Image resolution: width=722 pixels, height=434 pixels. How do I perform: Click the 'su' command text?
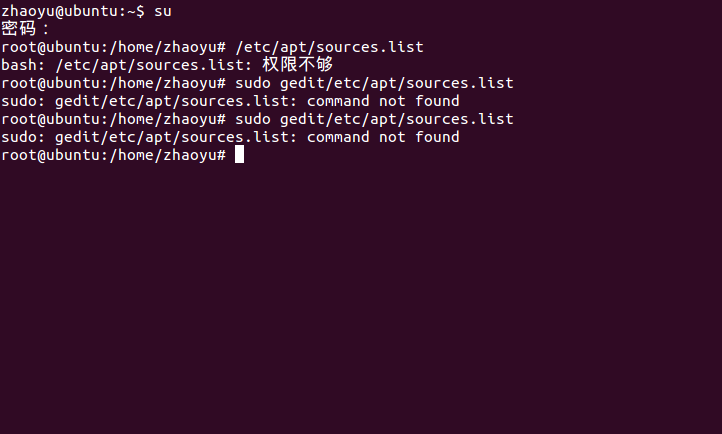(163, 11)
